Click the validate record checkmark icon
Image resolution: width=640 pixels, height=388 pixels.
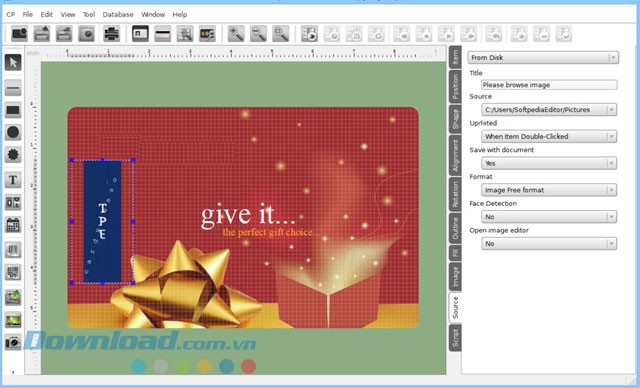pos(564,34)
